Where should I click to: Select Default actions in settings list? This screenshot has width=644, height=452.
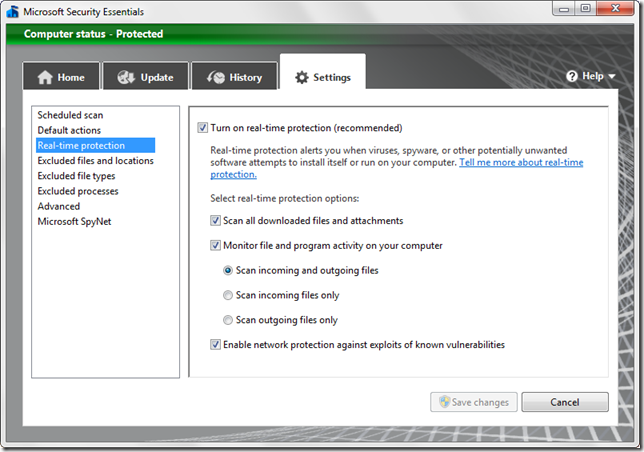69,130
